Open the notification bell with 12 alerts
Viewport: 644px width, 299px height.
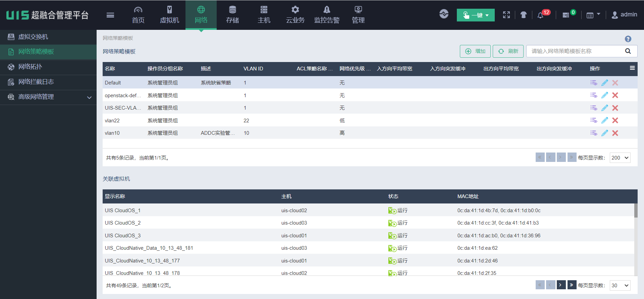click(x=540, y=15)
